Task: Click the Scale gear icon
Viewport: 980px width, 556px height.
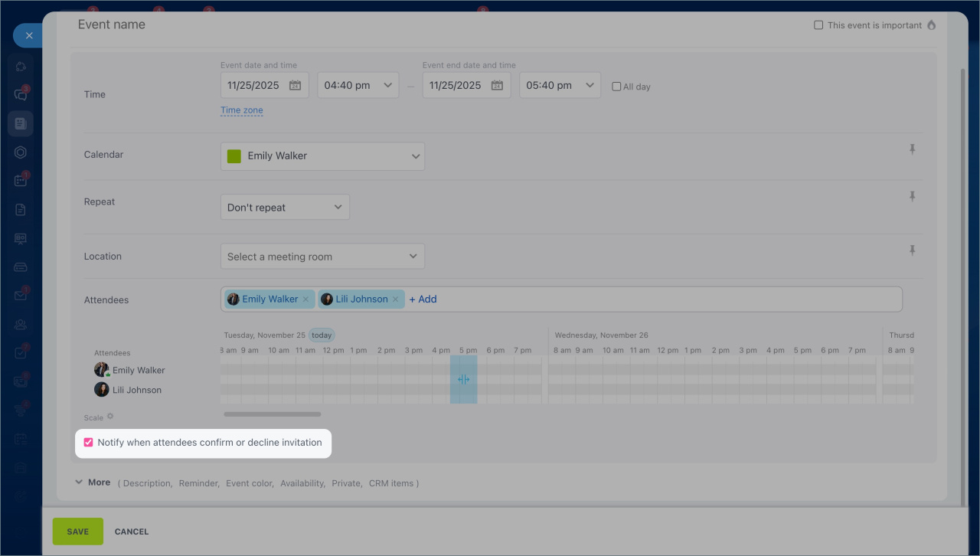Action: click(x=110, y=417)
